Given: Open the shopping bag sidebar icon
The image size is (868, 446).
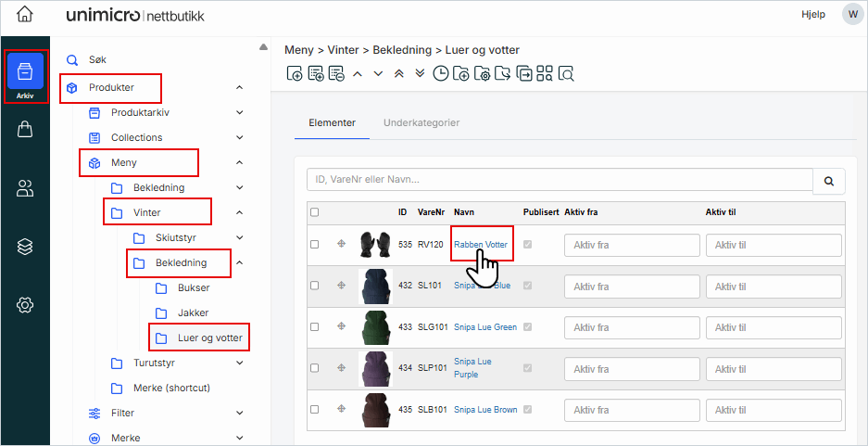Looking at the screenshot, I should 25,129.
